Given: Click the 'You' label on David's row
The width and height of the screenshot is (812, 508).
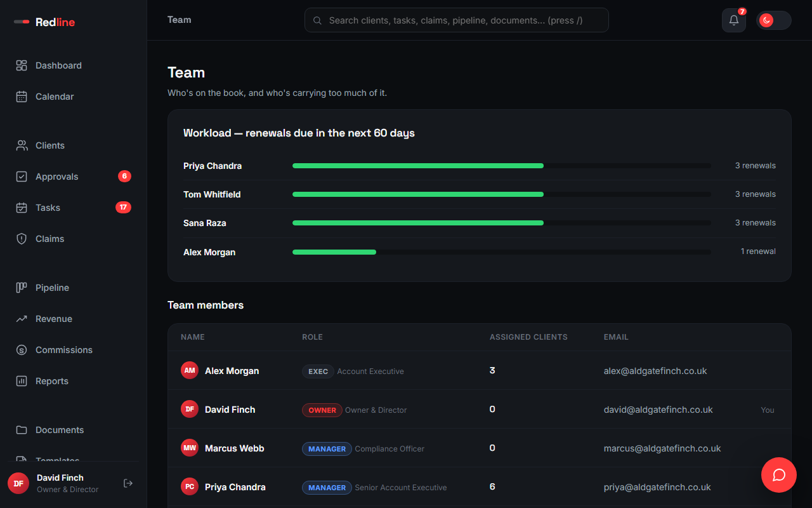Looking at the screenshot, I should [768, 410].
